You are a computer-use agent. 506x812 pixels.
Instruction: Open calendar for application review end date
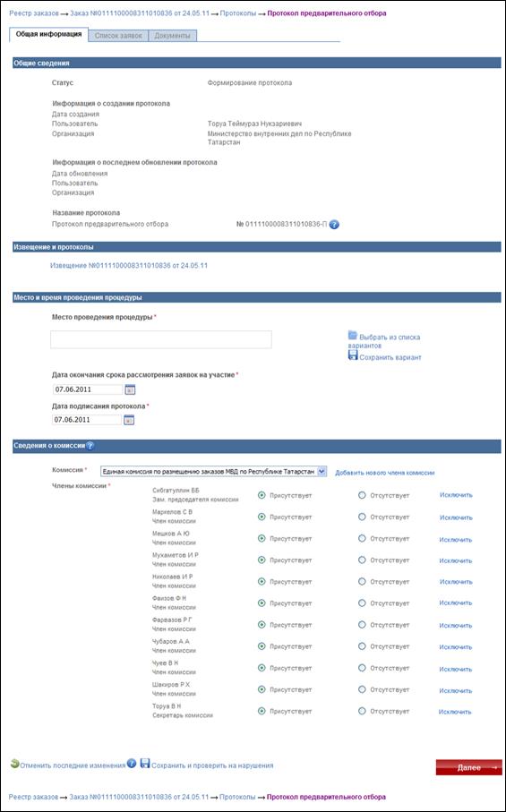130,389
